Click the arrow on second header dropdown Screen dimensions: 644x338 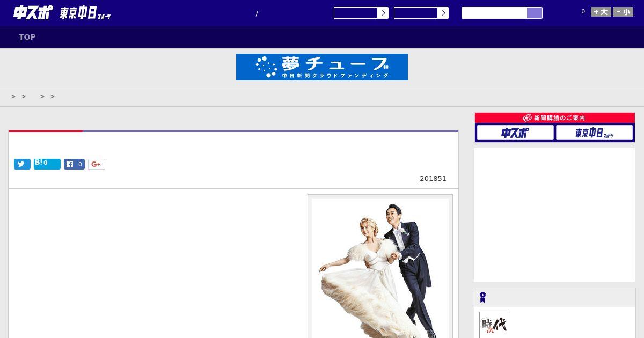point(443,13)
